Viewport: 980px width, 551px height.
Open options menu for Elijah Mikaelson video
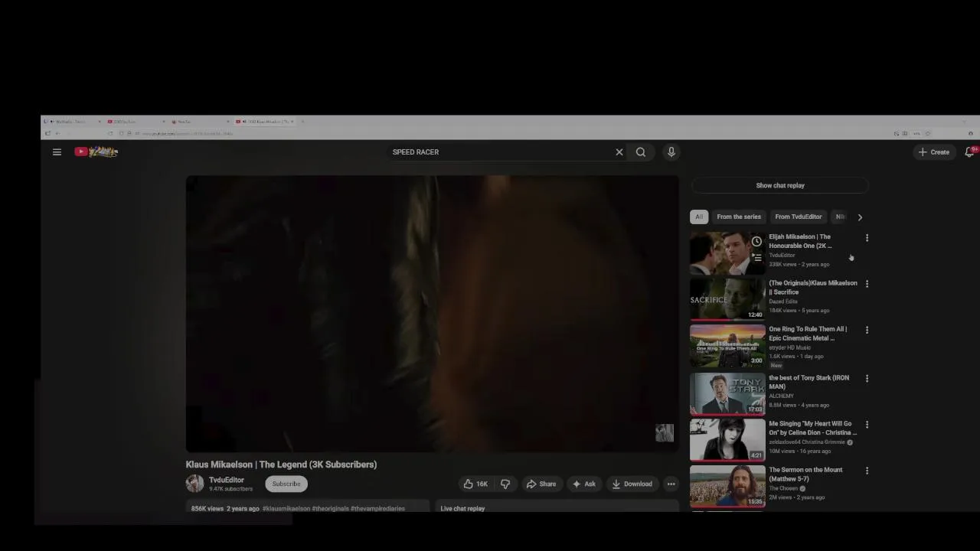pyautogui.click(x=867, y=238)
